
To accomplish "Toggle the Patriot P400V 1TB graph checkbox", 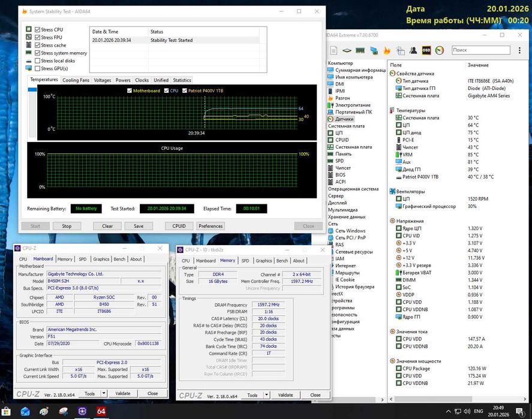I will [185, 91].
